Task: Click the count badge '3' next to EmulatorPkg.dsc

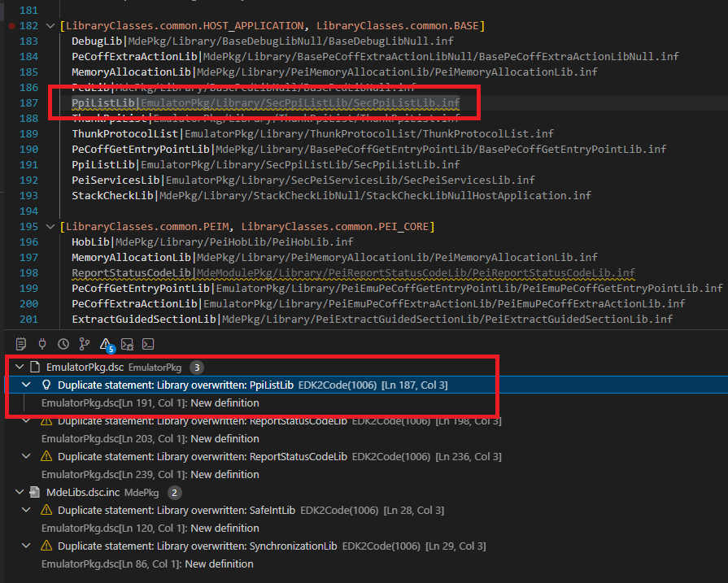Action: 197,368
